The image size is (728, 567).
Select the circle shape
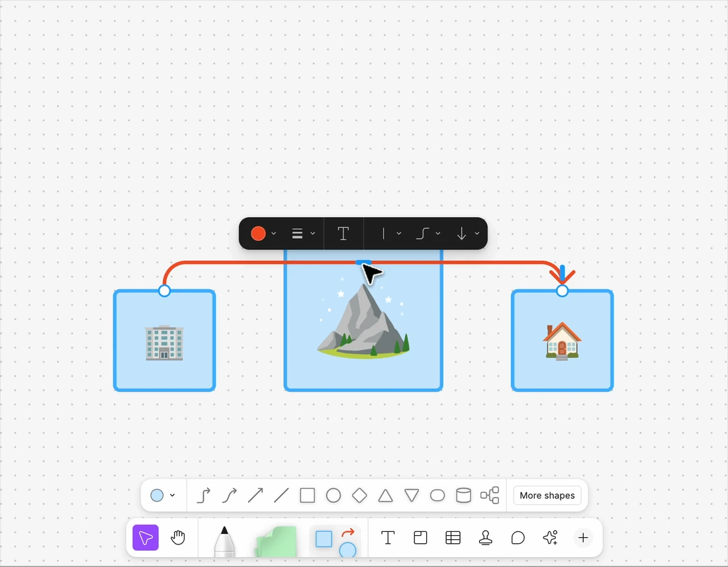click(334, 495)
